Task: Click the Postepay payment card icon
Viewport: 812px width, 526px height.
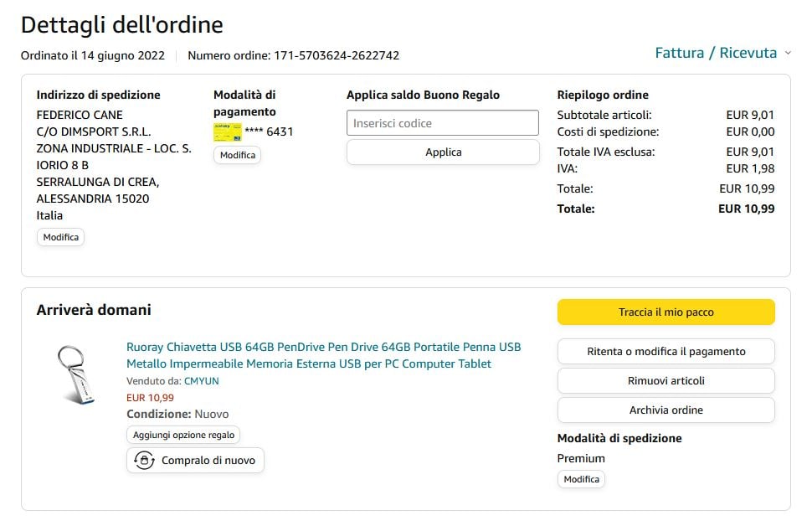Action: click(227, 131)
